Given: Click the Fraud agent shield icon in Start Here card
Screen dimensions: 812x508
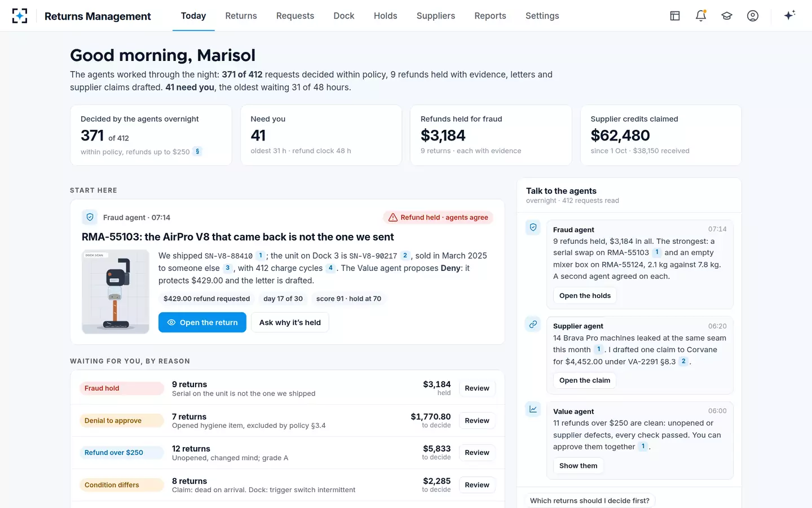Looking at the screenshot, I should click(90, 217).
